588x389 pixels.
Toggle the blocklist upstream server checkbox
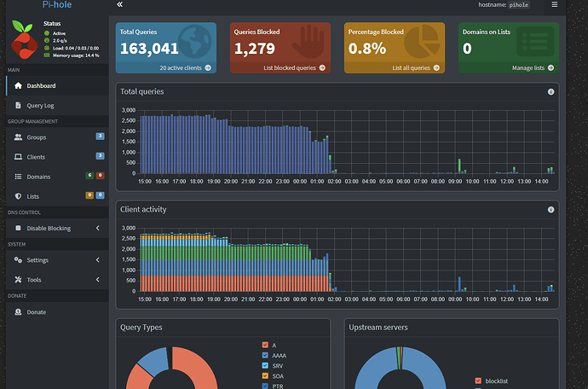tap(478, 380)
